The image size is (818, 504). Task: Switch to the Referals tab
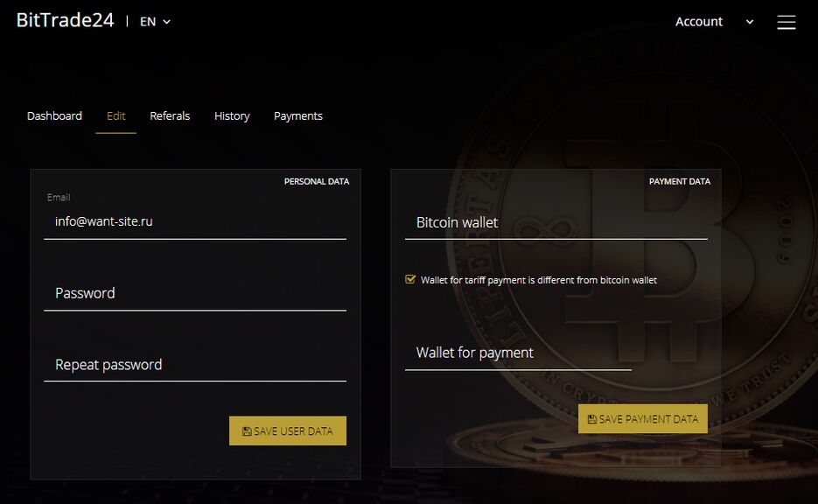[170, 115]
